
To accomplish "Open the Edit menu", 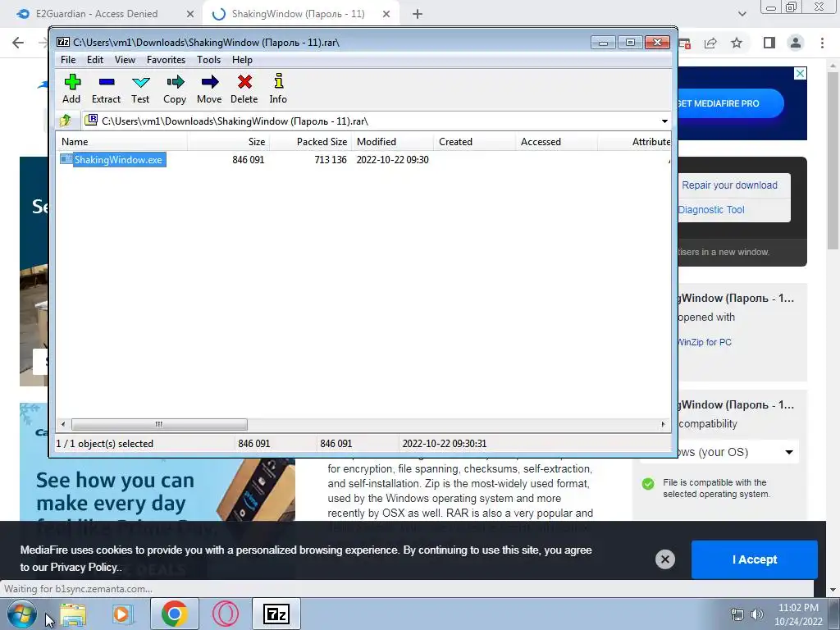I will pos(95,59).
